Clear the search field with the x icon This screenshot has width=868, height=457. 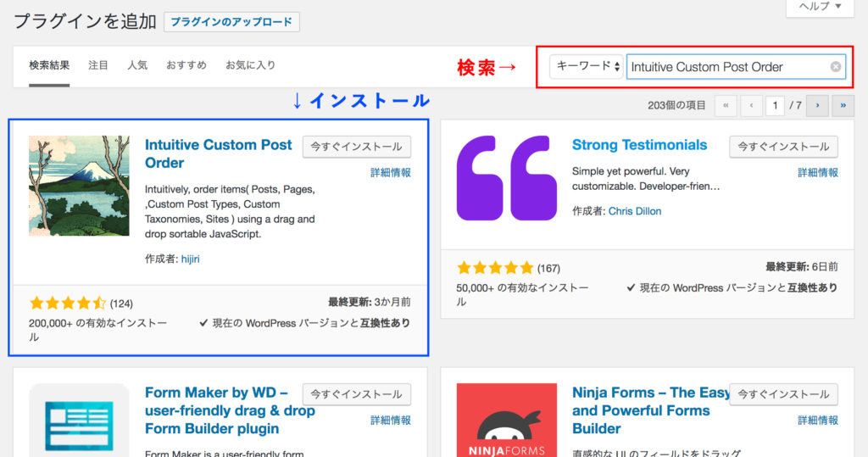(835, 67)
